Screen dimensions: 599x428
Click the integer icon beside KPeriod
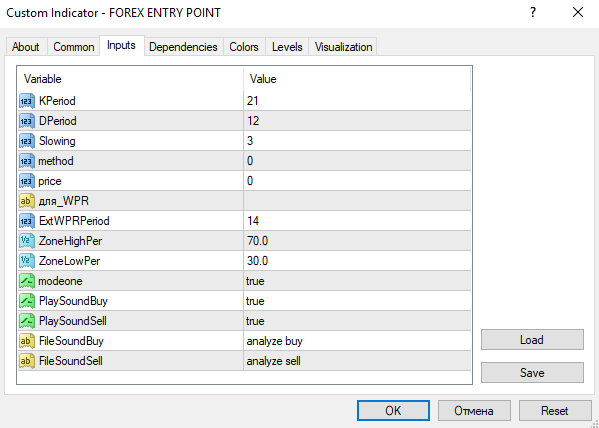tap(27, 101)
